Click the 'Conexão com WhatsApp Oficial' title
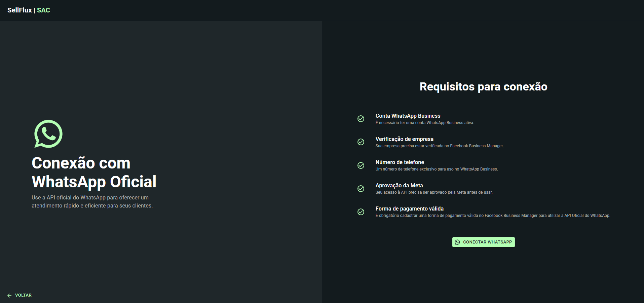Image resolution: width=644 pixels, height=303 pixels. coord(94,172)
